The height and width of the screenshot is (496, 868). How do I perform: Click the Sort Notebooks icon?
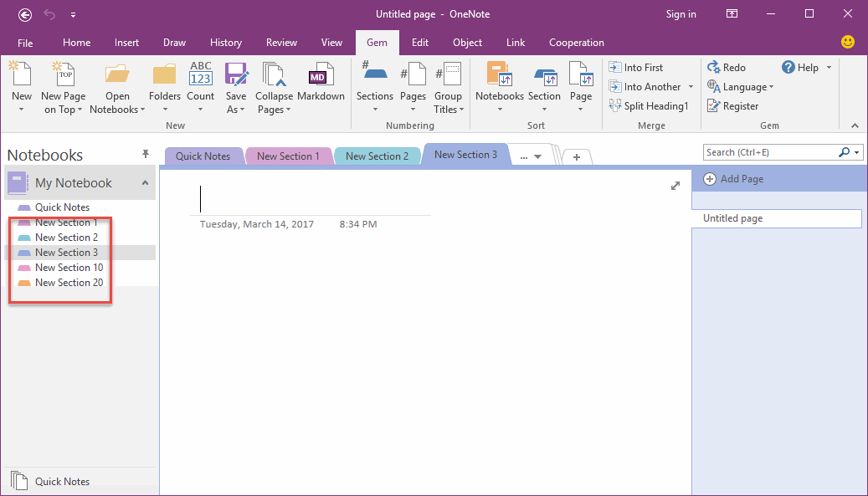point(500,74)
